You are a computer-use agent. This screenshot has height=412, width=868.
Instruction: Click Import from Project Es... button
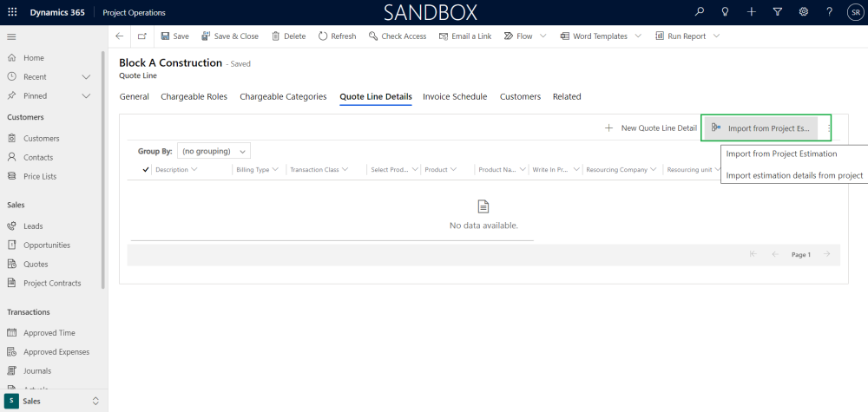[760, 128]
